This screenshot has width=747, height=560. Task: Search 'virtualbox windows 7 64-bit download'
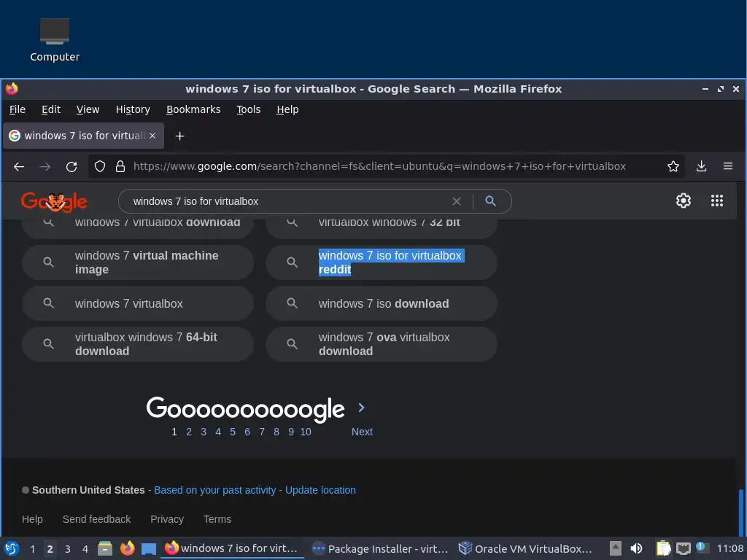coord(138,344)
